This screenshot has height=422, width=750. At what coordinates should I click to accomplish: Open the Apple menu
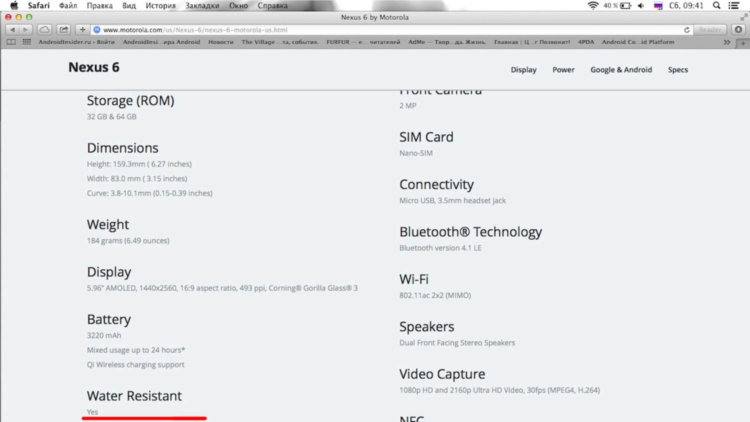12,6
